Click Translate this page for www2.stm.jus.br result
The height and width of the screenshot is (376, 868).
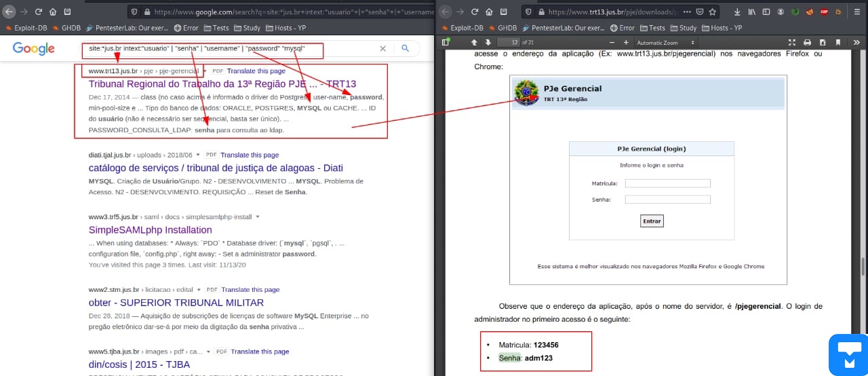[x=250, y=289]
